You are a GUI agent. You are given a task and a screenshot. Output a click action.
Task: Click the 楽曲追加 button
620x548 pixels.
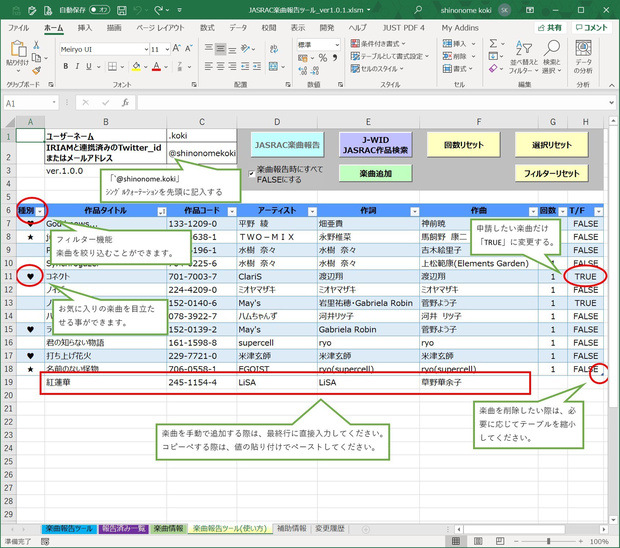(x=375, y=174)
